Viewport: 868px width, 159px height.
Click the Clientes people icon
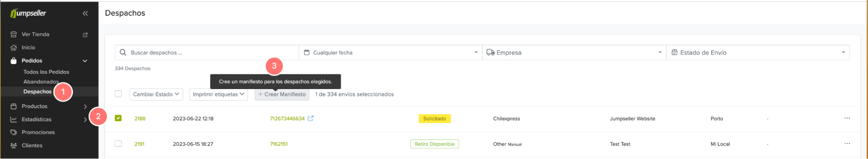pyautogui.click(x=13, y=146)
